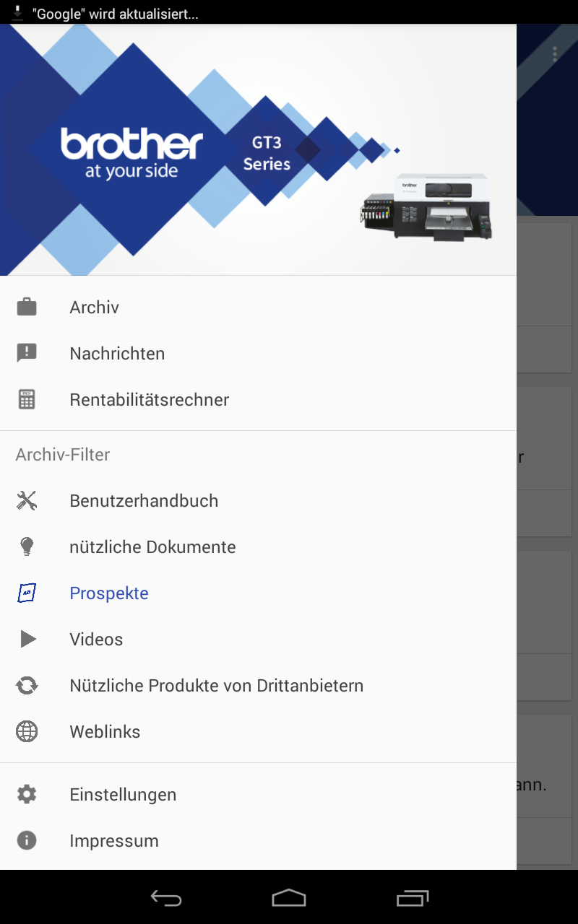Tap the download icon in status bar
Viewport: 578px width, 924px height.
click(x=17, y=12)
